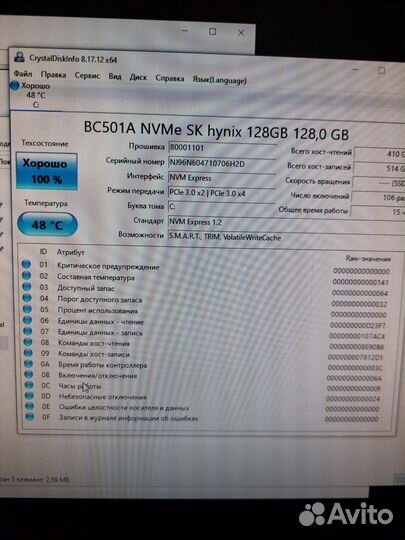Click status dot for Записи в журнале row
The height and width of the screenshot is (540, 405).
tap(30, 417)
